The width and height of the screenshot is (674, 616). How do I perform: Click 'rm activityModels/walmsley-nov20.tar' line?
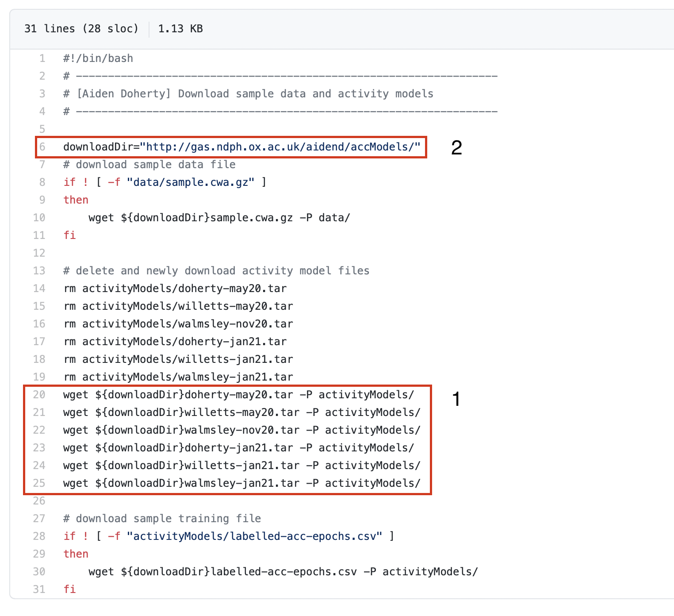pos(178,324)
